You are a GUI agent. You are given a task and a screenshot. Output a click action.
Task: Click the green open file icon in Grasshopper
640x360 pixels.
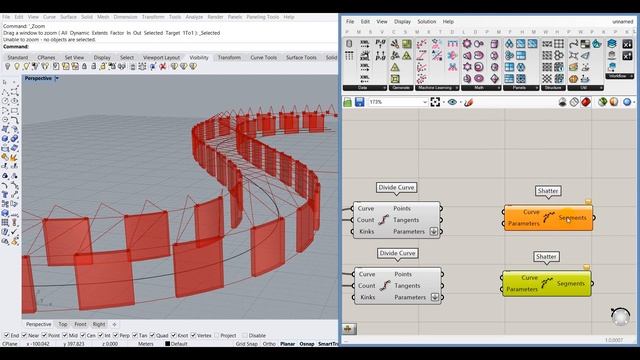[x=347, y=102]
